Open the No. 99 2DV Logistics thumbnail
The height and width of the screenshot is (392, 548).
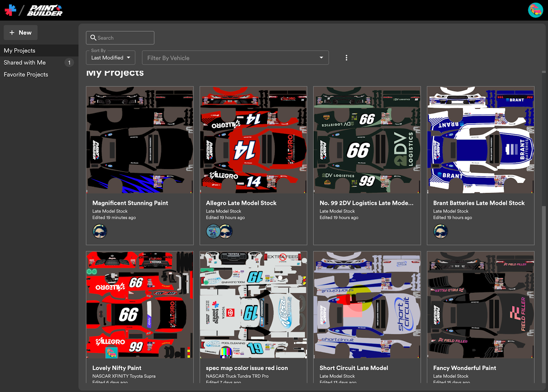pyautogui.click(x=367, y=140)
